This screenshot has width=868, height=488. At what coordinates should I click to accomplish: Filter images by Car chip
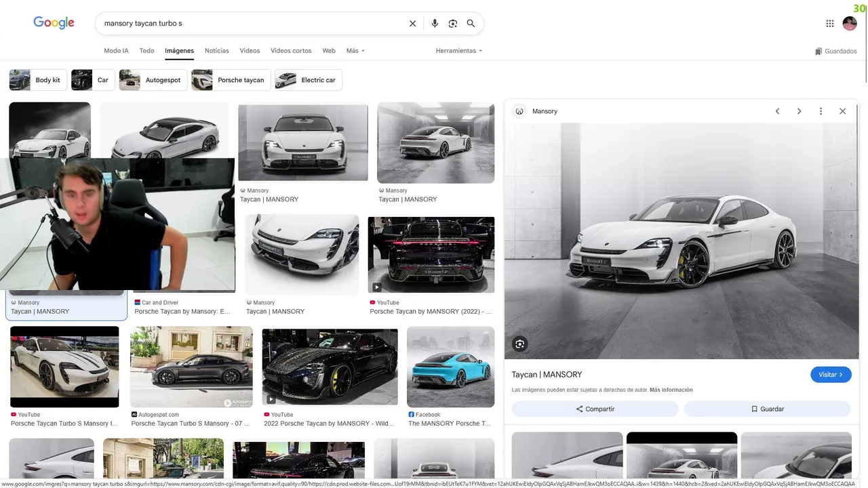pyautogui.click(x=93, y=80)
